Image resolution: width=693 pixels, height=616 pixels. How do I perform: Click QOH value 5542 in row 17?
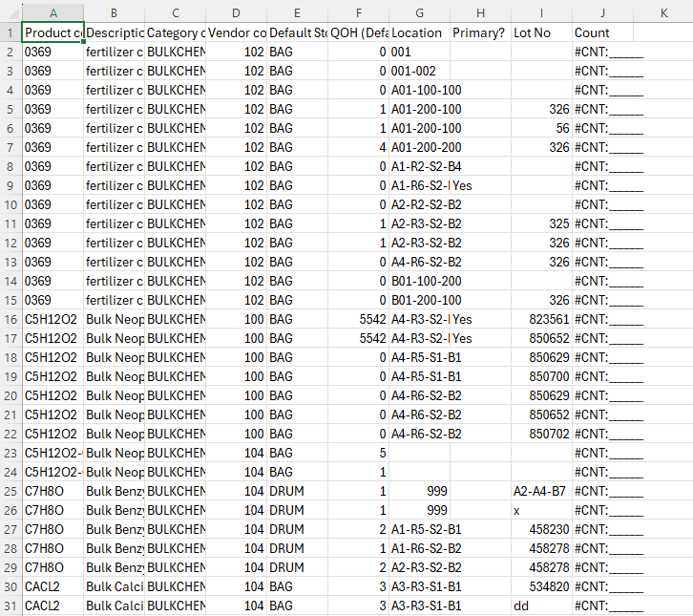click(359, 338)
